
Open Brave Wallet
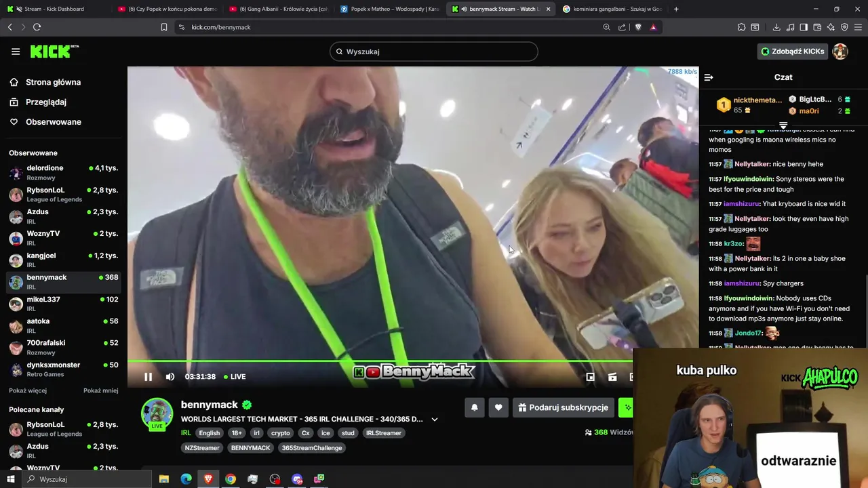(x=817, y=27)
